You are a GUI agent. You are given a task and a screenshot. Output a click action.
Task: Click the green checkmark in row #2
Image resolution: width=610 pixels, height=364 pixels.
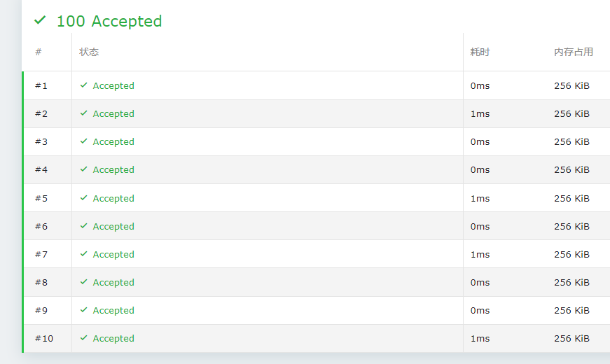click(83, 113)
